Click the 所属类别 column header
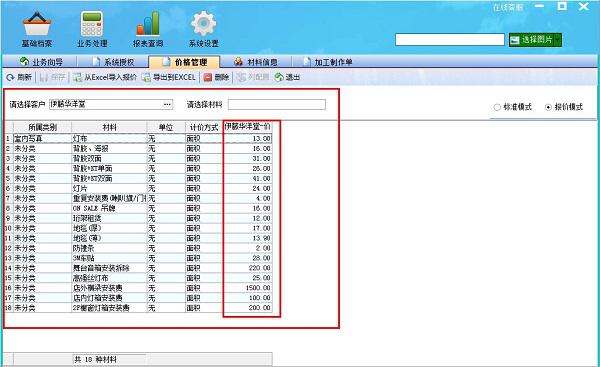The width and height of the screenshot is (600, 367). coord(42,127)
